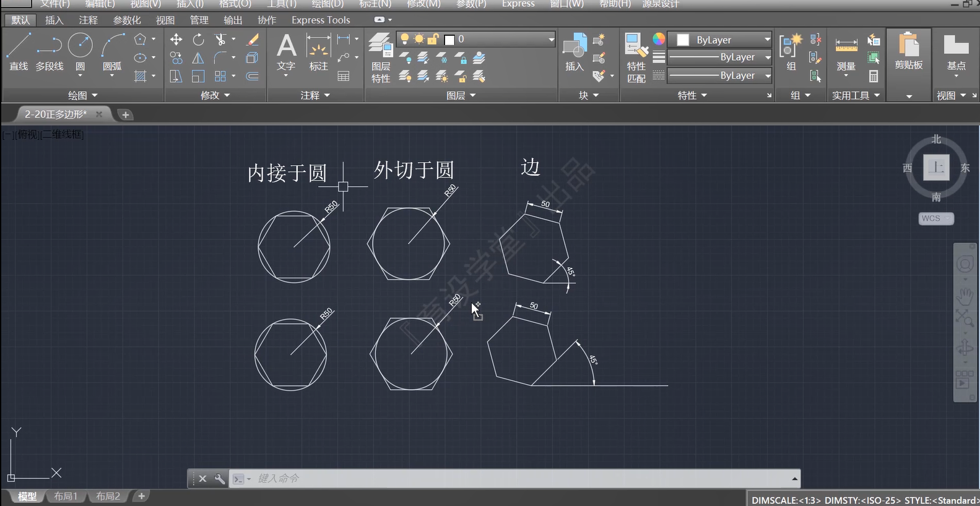Activate the Fillet tool icon

(220, 58)
